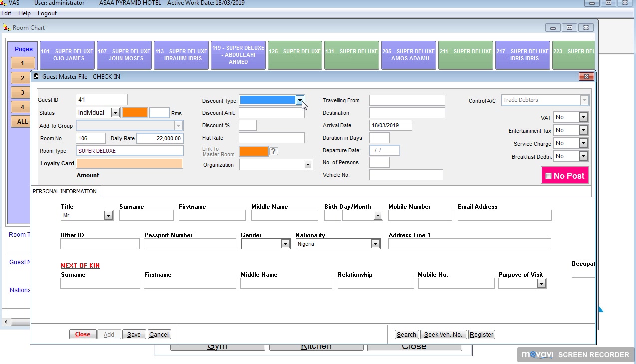The height and width of the screenshot is (364, 636).
Task: Select room 107 - JOHN MOSES tile
Action: tap(124, 55)
